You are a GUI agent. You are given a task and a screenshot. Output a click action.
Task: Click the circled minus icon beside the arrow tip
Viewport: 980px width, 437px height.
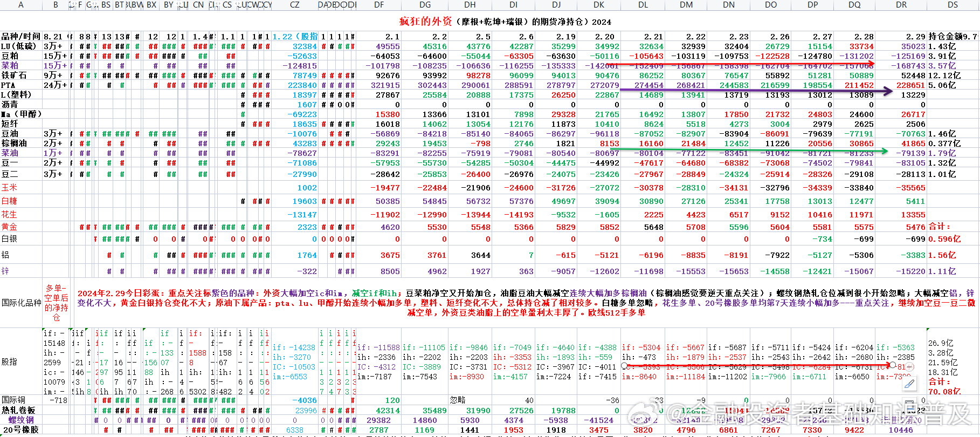[910, 366]
